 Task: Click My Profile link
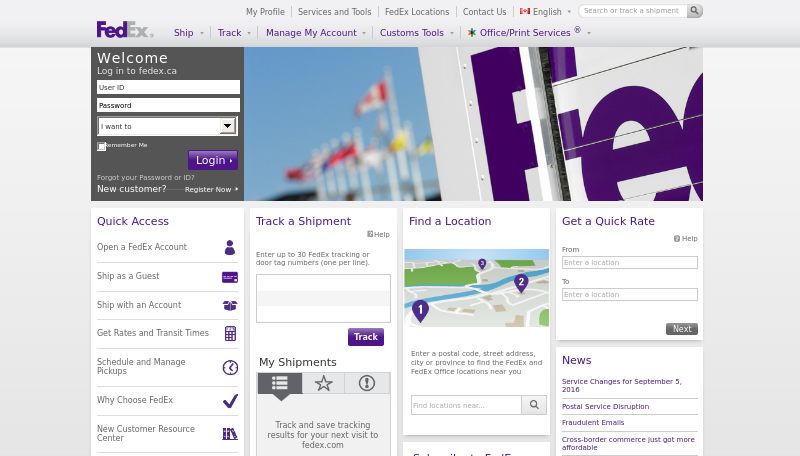pyautogui.click(x=265, y=12)
